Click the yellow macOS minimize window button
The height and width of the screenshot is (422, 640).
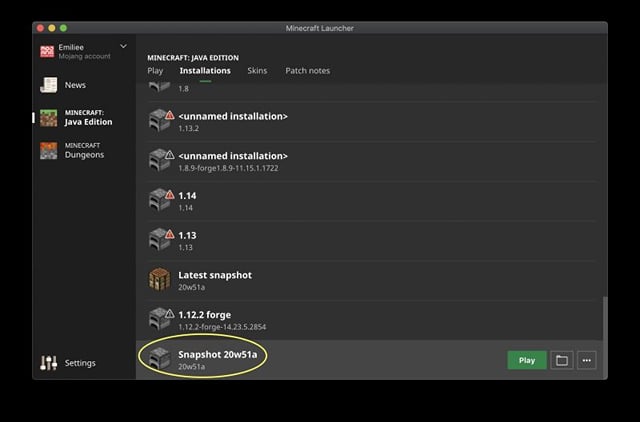coord(52,28)
